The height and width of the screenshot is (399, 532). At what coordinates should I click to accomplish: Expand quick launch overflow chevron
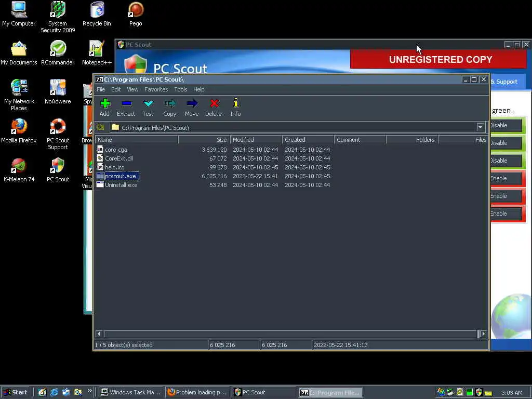pyautogui.click(x=89, y=391)
